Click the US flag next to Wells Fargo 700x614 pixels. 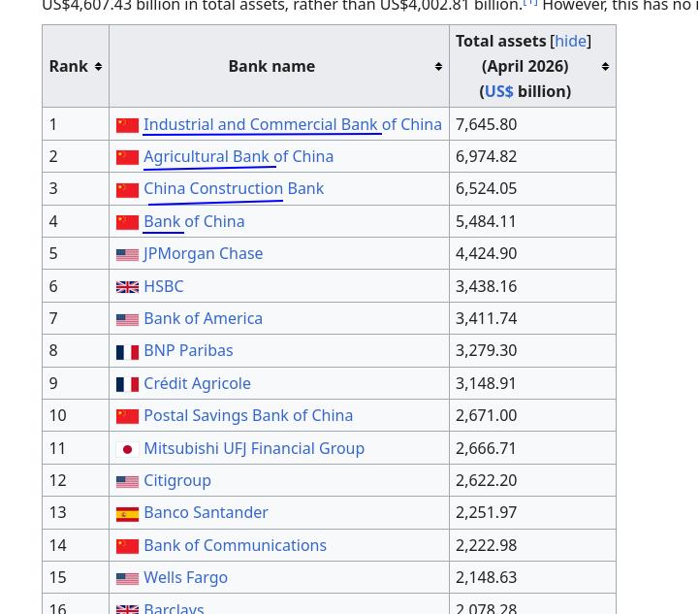pos(127,579)
